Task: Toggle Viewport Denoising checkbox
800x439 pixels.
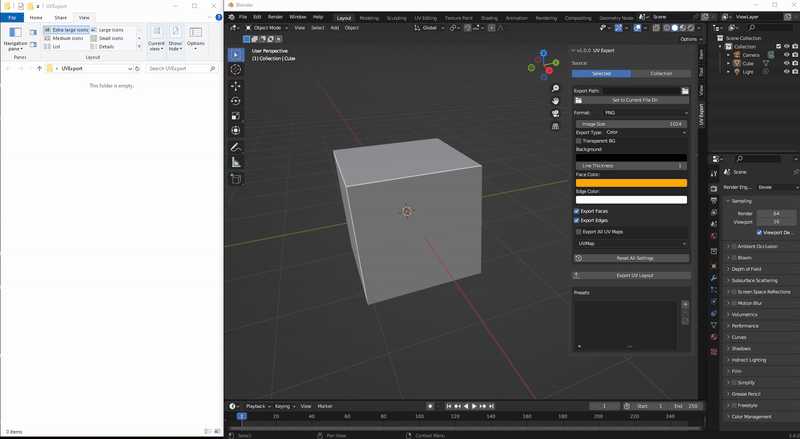Action: 759,232
